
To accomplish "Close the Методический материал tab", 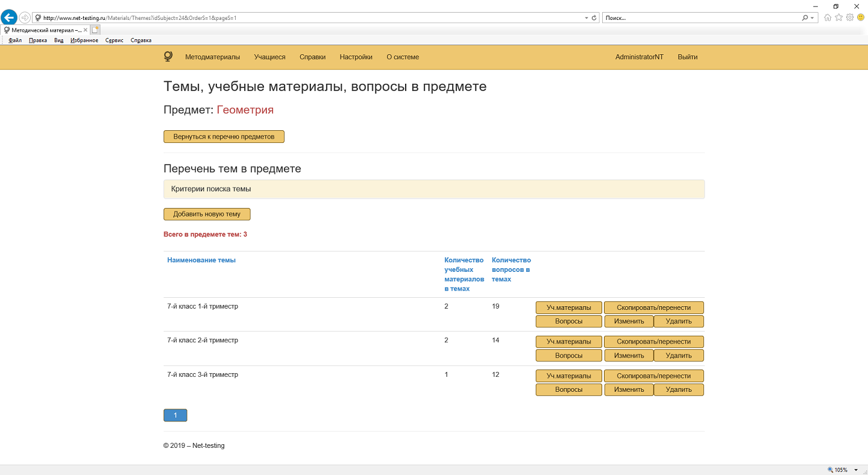I will 86,30.
